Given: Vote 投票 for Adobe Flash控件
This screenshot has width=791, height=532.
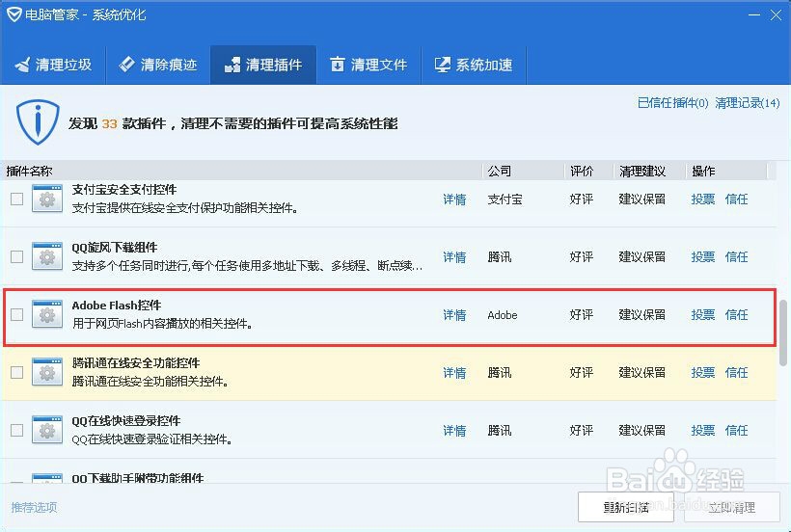Looking at the screenshot, I should (x=702, y=315).
